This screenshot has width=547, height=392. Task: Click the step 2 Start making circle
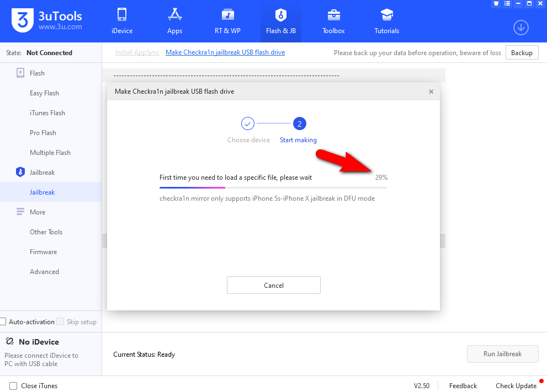point(299,123)
